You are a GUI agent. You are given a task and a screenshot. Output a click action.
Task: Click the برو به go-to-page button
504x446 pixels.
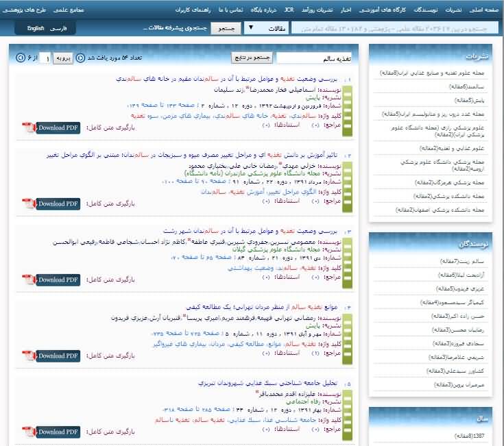pyautogui.click(x=63, y=58)
